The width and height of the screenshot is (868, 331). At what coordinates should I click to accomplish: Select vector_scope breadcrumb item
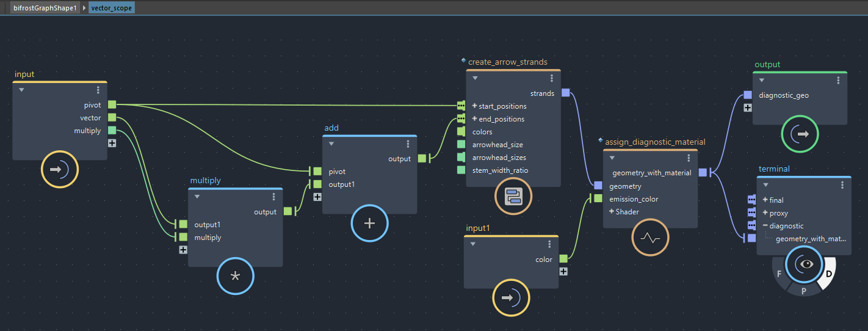click(x=111, y=8)
